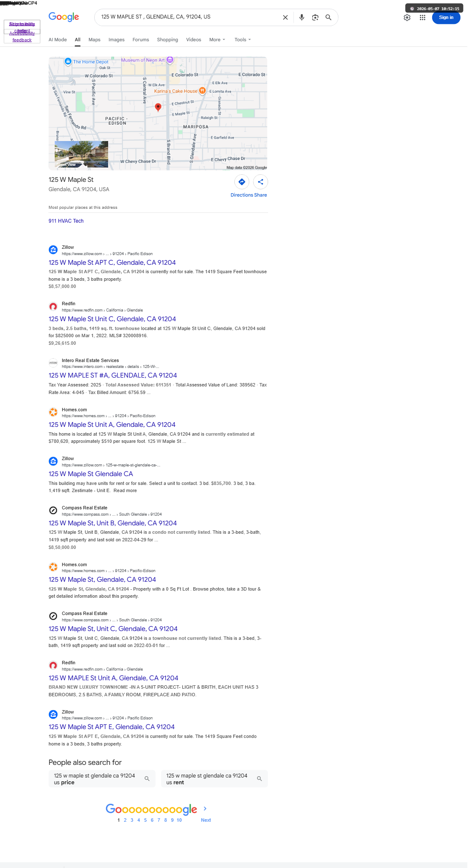Click search icon in 'us price' suggestion

coord(147,779)
